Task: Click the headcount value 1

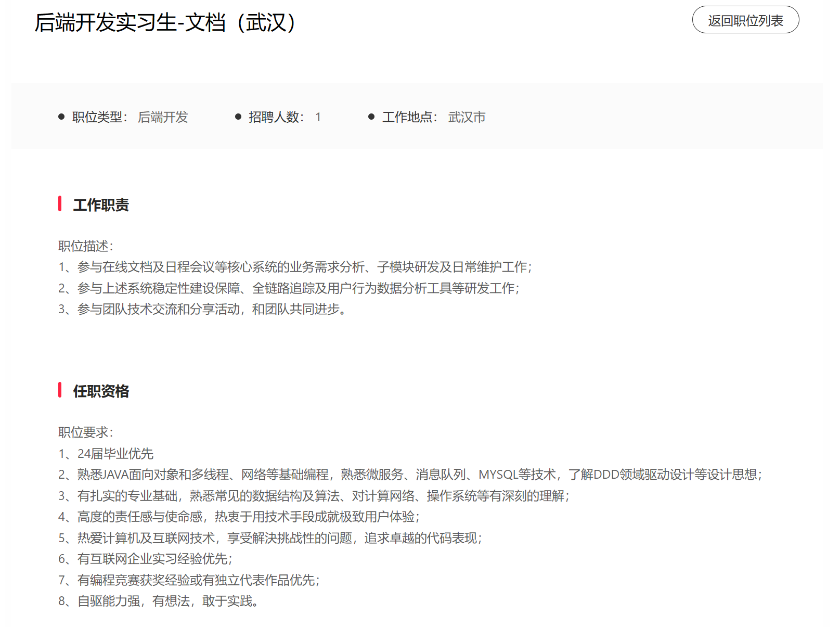Action: click(318, 117)
